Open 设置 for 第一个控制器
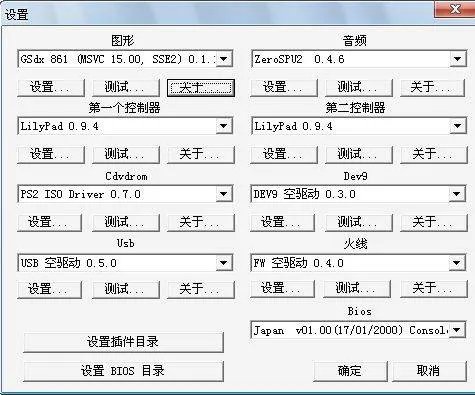The height and width of the screenshot is (395, 475). [x=51, y=154]
